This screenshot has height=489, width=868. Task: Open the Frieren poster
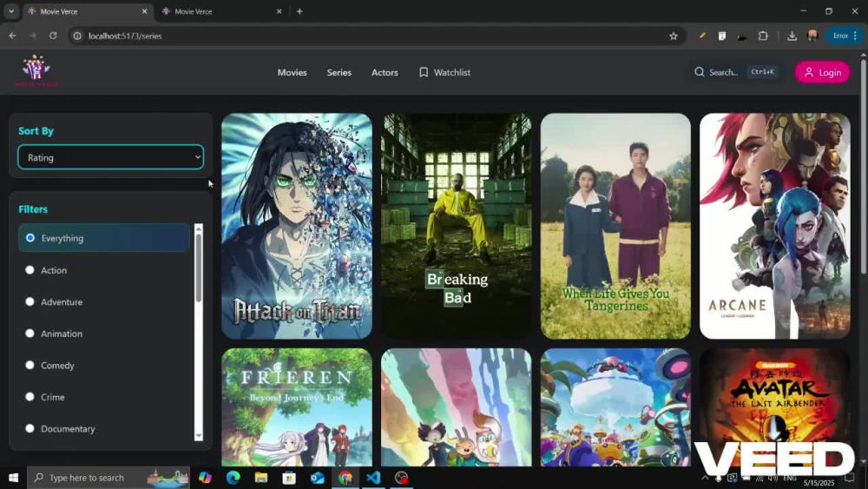pos(297,407)
